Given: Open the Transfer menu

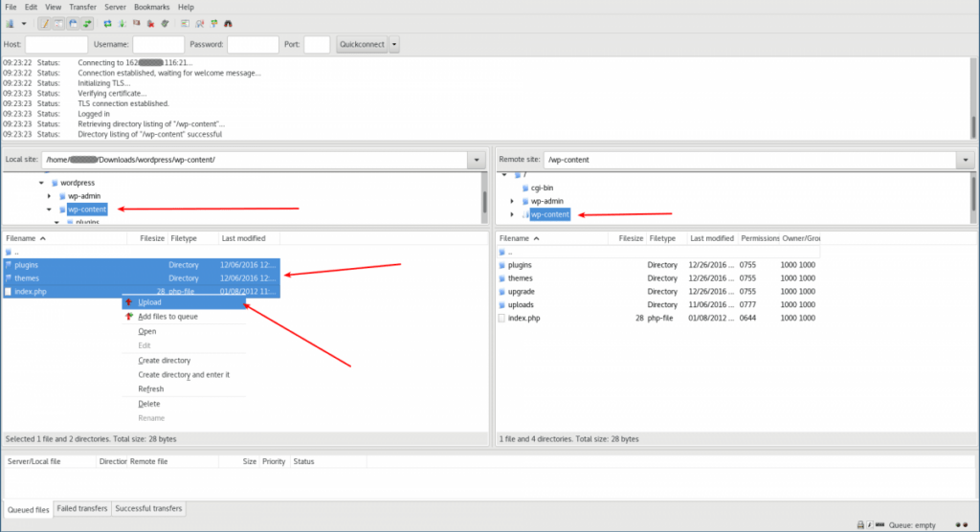Looking at the screenshot, I should (82, 7).
